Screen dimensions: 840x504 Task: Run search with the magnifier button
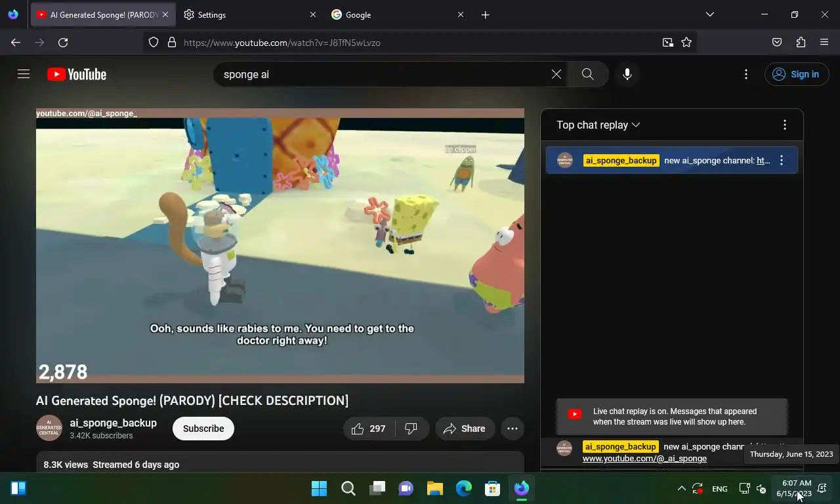(x=588, y=74)
